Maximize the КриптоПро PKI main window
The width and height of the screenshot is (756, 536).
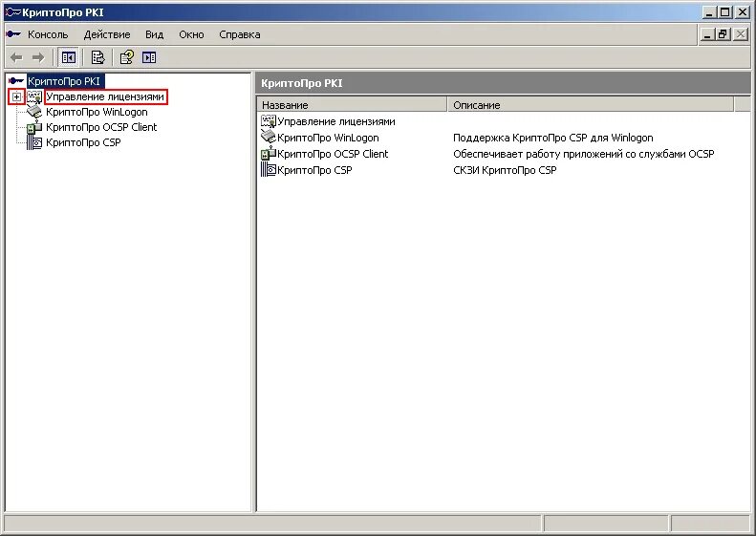coord(724,12)
